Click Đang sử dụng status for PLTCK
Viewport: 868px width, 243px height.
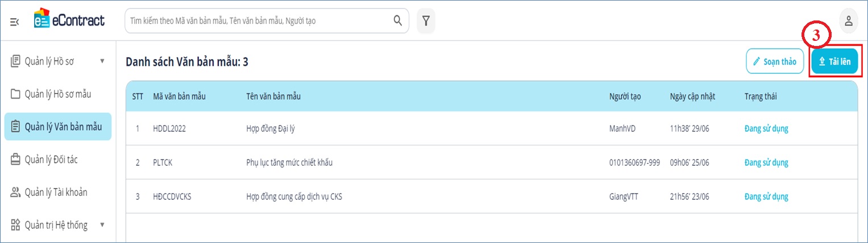(766, 163)
